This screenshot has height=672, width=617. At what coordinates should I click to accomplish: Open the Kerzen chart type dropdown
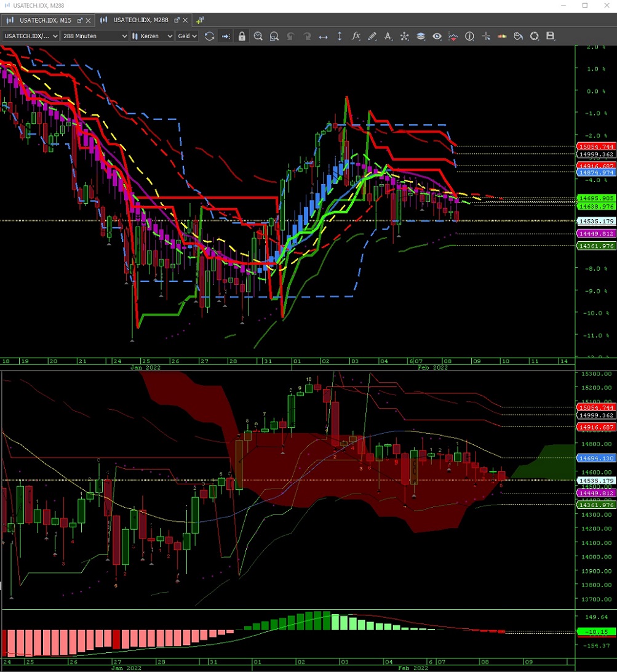(x=152, y=36)
